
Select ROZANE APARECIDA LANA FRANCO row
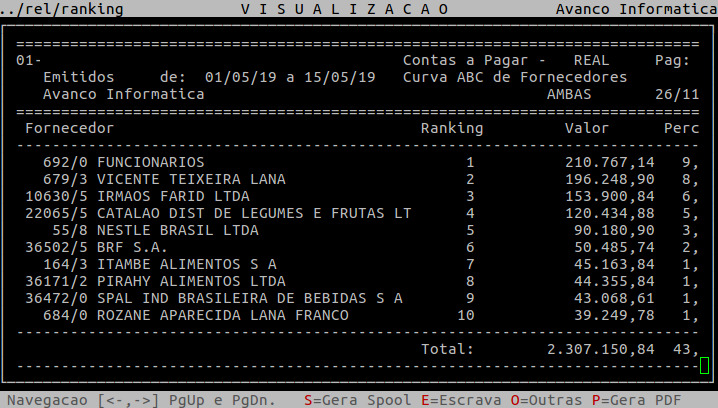point(222,315)
